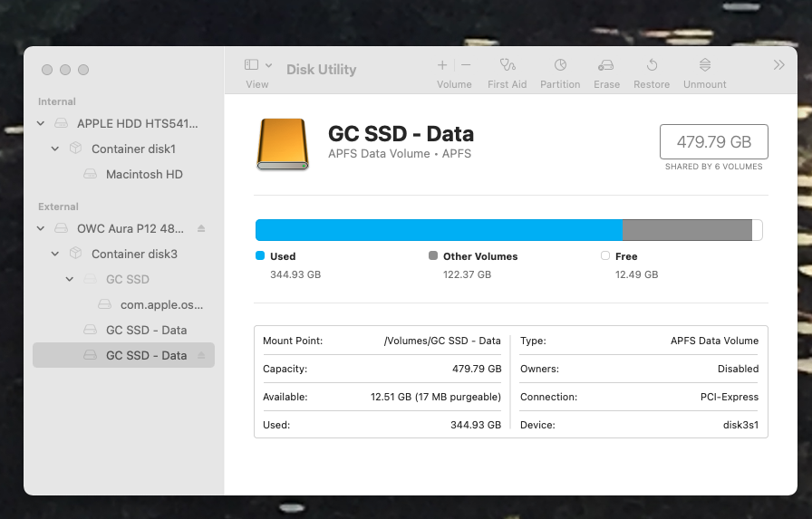Click the gray Other Volumes bar segment
The width and height of the screenshot is (812, 519).
[687, 230]
